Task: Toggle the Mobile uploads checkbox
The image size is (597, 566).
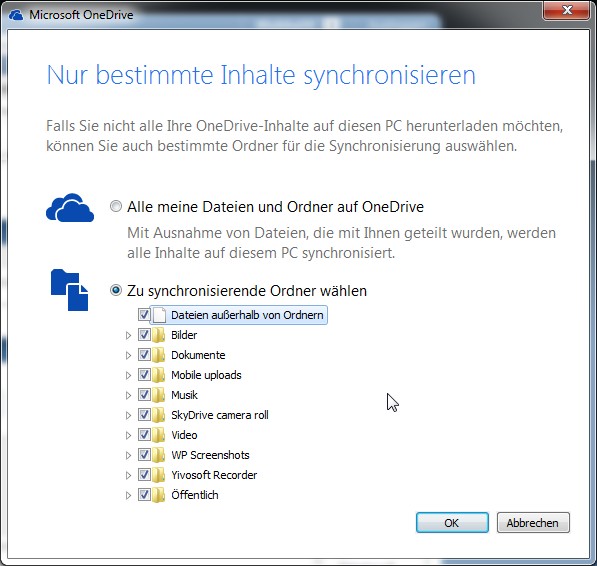Action: point(144,375)
